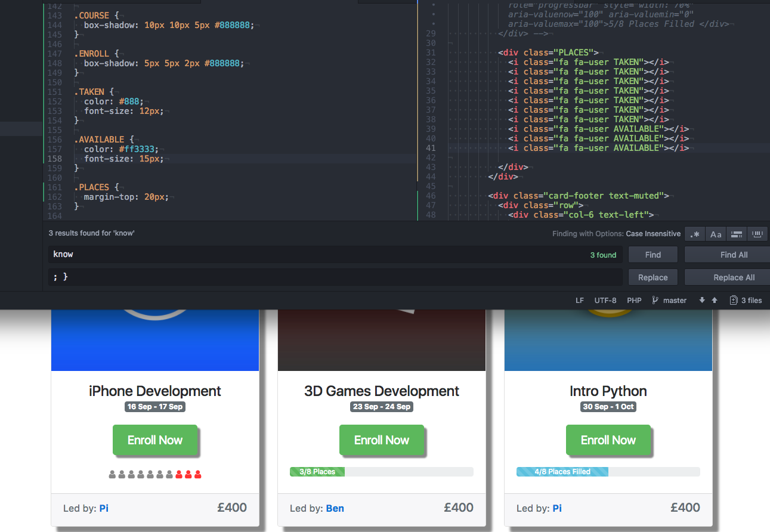The width and height of the screenshot is (770, 532).
Task: Place cursor on '<div class="PLACES">' HTML line
Action: [x=549, y=52]
